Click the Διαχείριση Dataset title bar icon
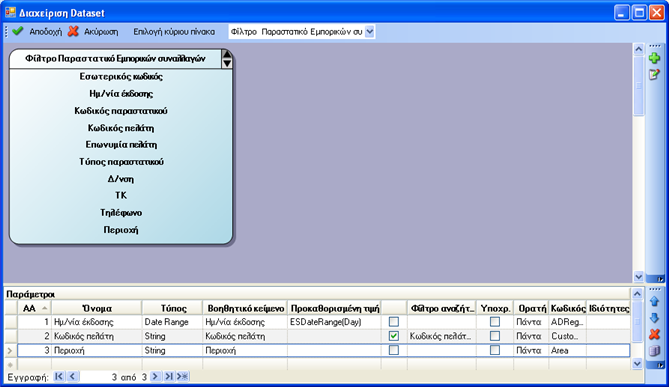The image size is (669, 387). click(x=10, y=12)
